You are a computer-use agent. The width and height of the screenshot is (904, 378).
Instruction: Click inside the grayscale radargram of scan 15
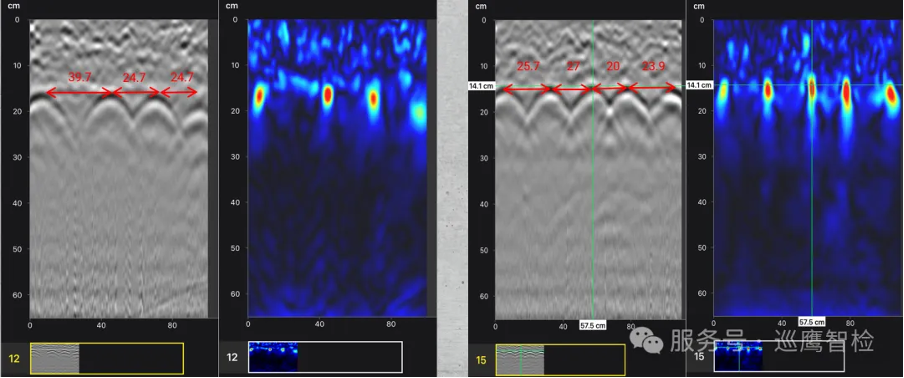click(x=588, y=169)
